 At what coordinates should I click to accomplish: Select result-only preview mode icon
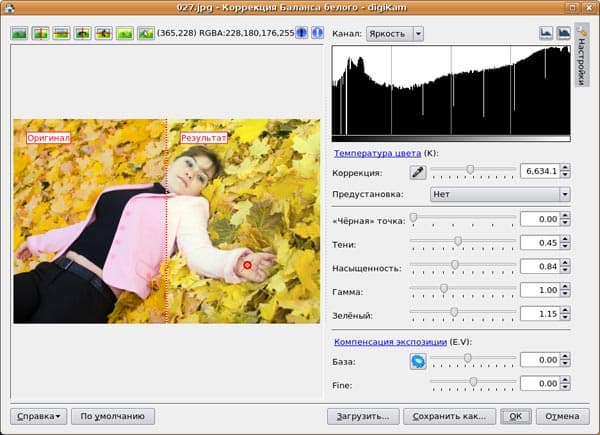[x=125, y=33]
